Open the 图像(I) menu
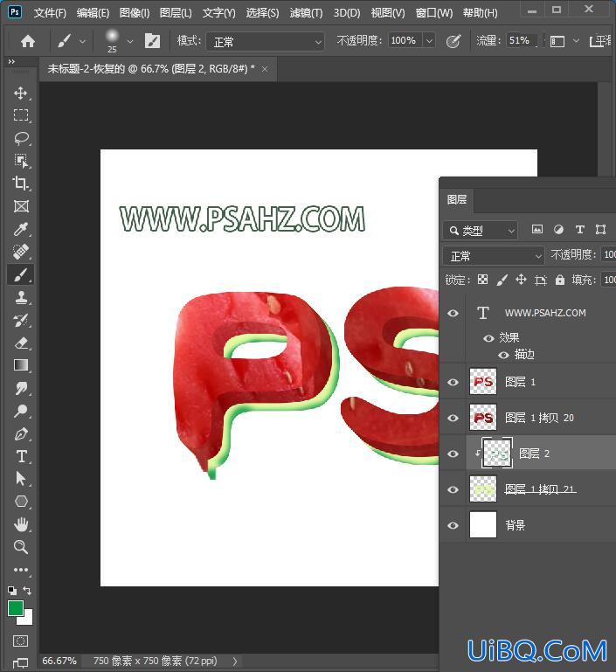The width and height of the screenshot is (616, 672). click(x=135, y=13)
